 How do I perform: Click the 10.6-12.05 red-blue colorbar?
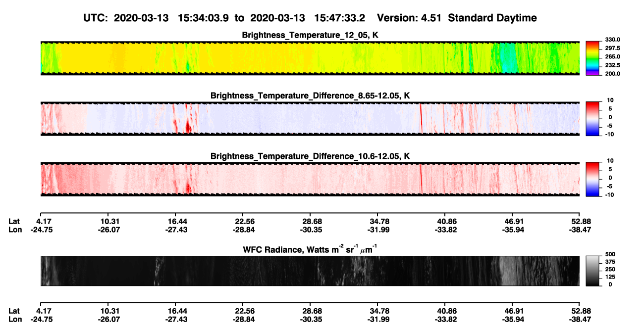(x=592, y=180)
